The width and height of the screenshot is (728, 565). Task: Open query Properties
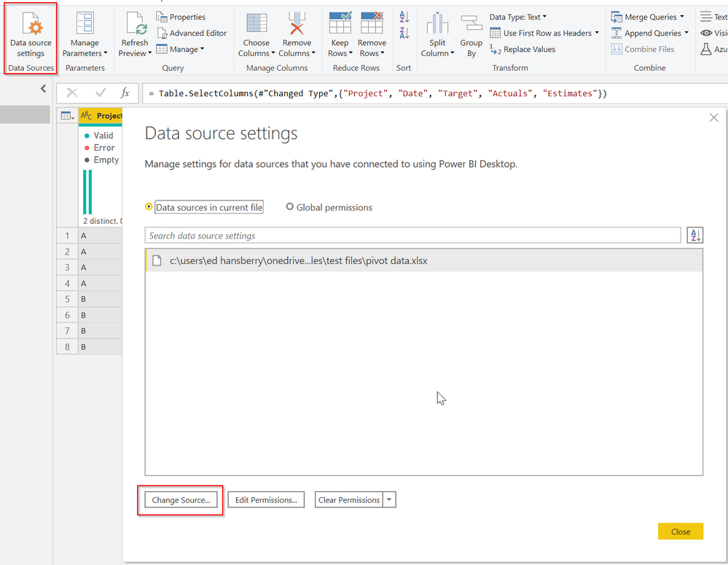(181, 17)
